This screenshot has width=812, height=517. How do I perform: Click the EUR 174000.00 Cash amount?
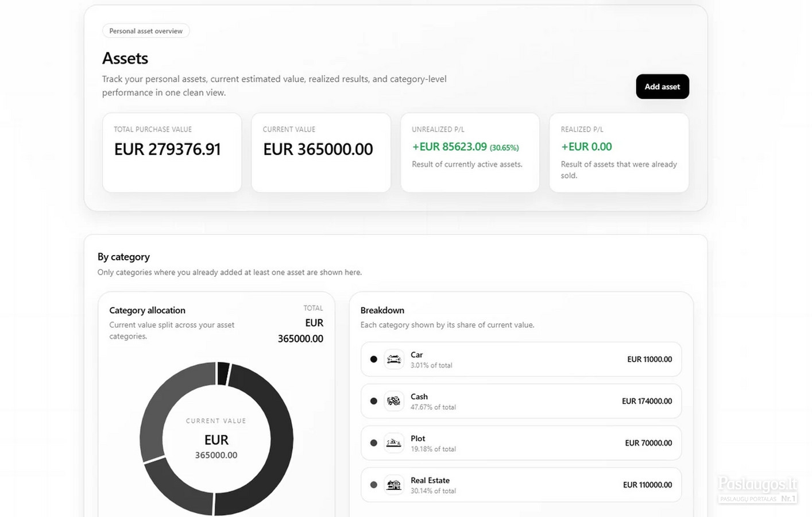coord(647,402)
